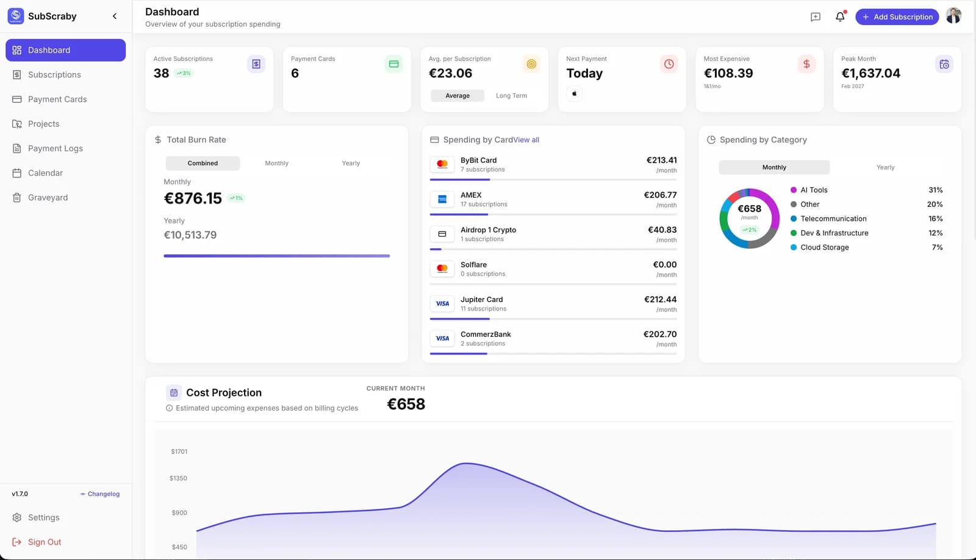Click the AI Tools legend color dot
The image size is (976, 560).
tap(794, 190)
